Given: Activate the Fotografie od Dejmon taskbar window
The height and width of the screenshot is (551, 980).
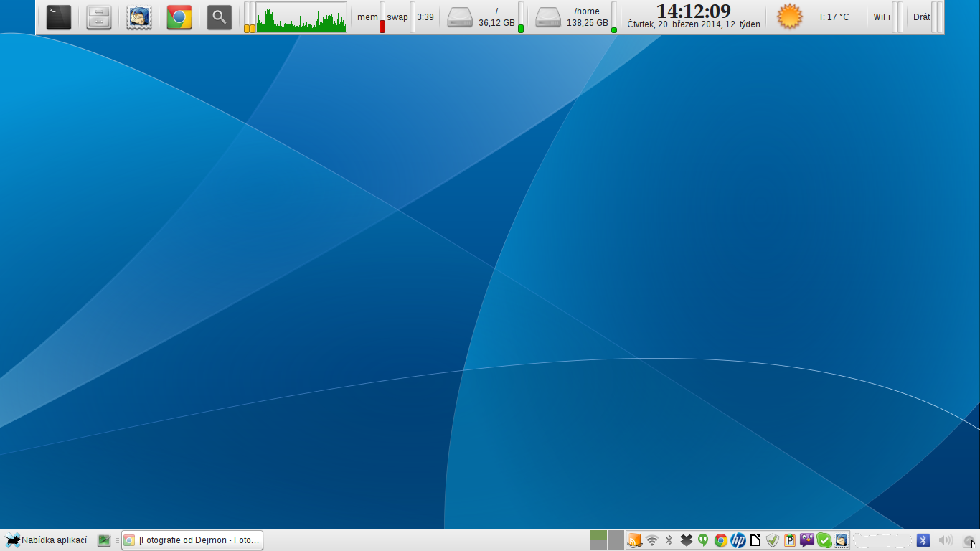Looking at the screenshot, I should (192, 540).
